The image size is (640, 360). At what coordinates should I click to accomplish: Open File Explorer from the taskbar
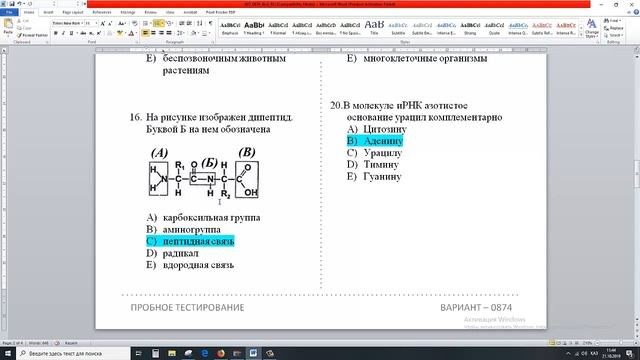(x=172, y=353)
